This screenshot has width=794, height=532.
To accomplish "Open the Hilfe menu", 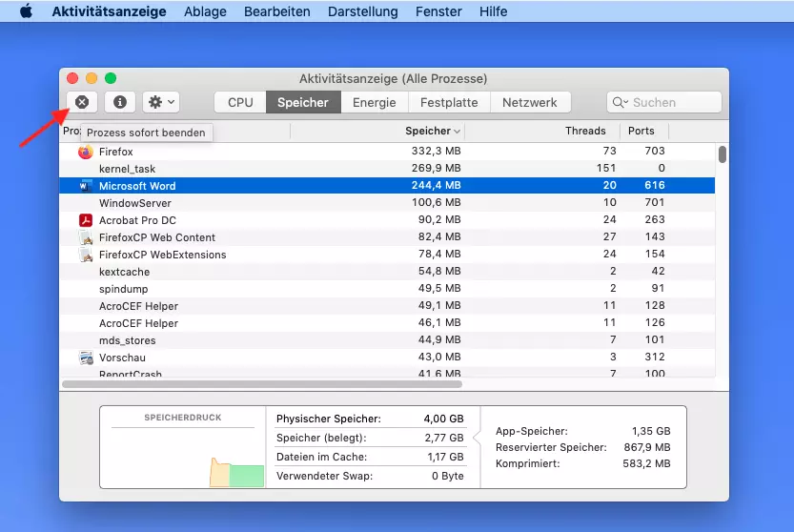I will [493, 11].
